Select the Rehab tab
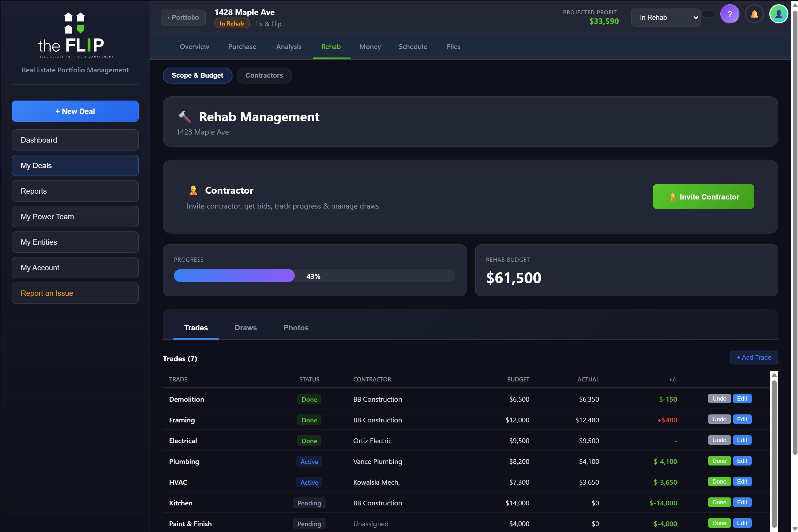Screen dimensions: 798x532 point(331,47)
